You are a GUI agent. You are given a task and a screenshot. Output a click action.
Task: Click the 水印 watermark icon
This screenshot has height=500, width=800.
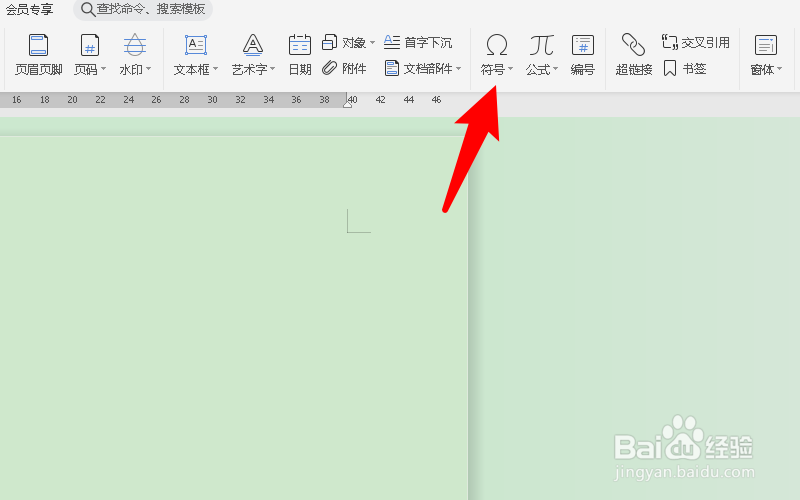pyautogui.click(x=135, y=45)
